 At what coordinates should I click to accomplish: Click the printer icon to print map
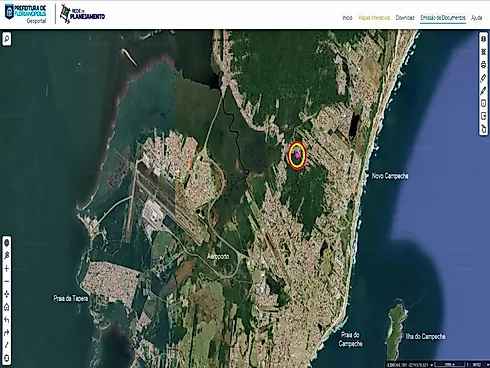pyautogui.click(x=483, y=65)
